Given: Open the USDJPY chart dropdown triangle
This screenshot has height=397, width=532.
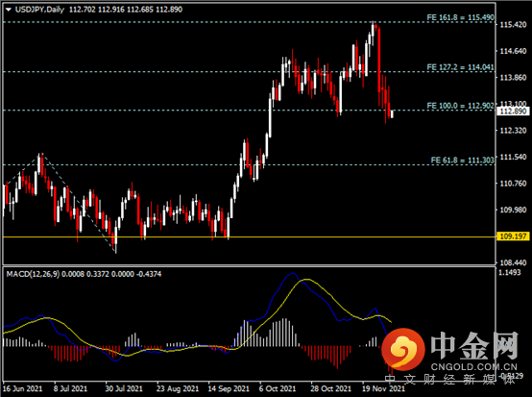Looking at the screenshot, I should (9, 10).
